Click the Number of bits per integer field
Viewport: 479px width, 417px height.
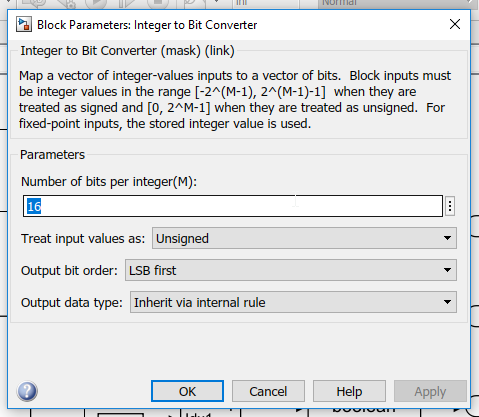click(x=233, y=206)
